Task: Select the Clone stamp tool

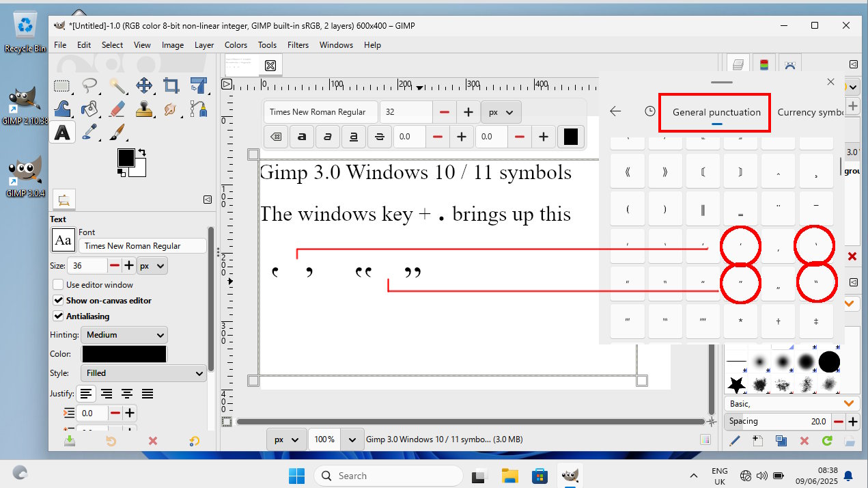Action: tap(143, 109)
